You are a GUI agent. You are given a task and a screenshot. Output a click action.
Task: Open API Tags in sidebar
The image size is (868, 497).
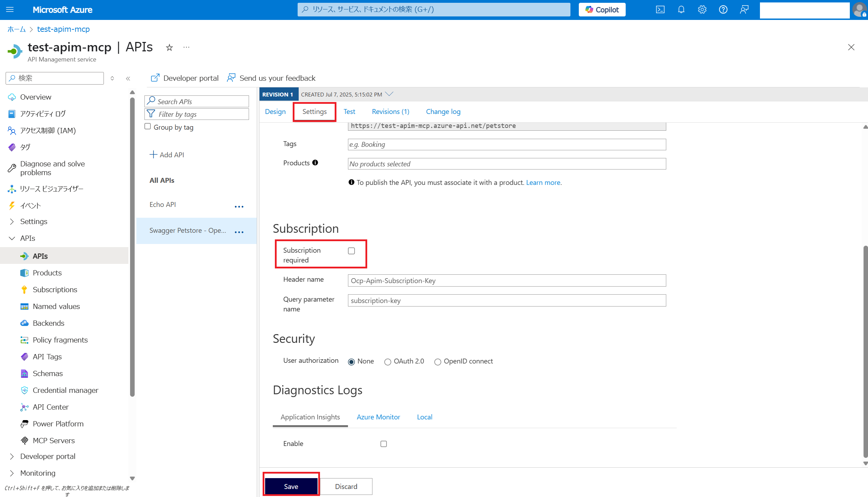point(47,356)
